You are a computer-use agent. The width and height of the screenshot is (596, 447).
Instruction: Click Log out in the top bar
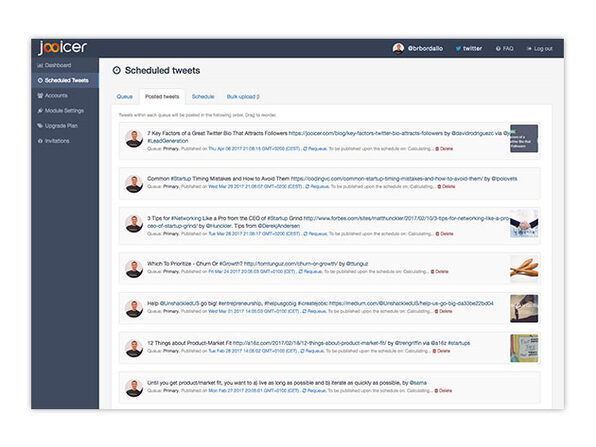tap(539, 49)
